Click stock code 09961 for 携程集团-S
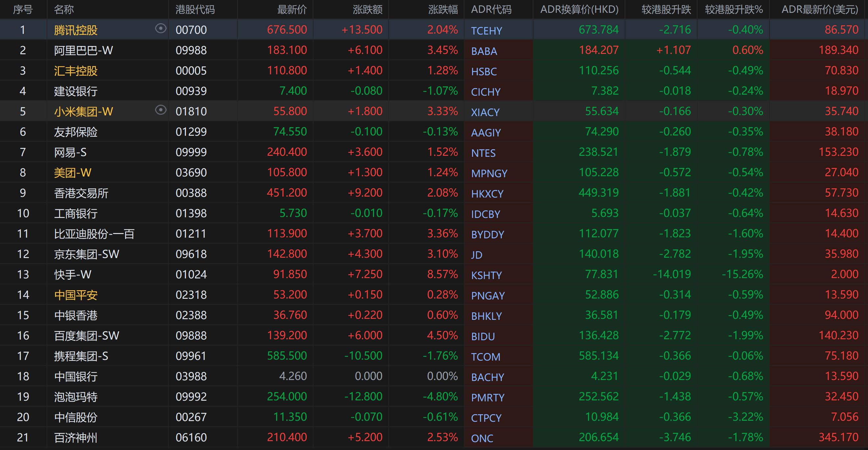868x450 pixels. click(191, 356)
